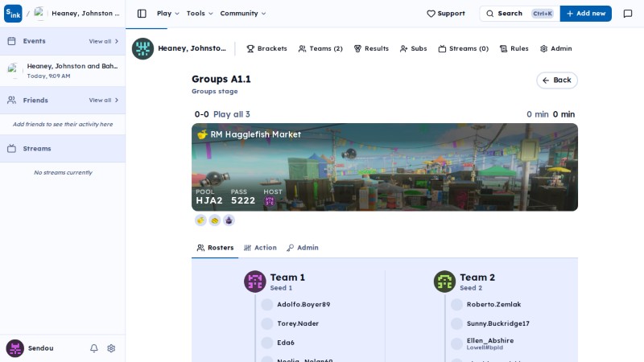The height and width of the screenshot is (362, 644).
Task: Open the Streams (0) tab
Action: point(464,48)
